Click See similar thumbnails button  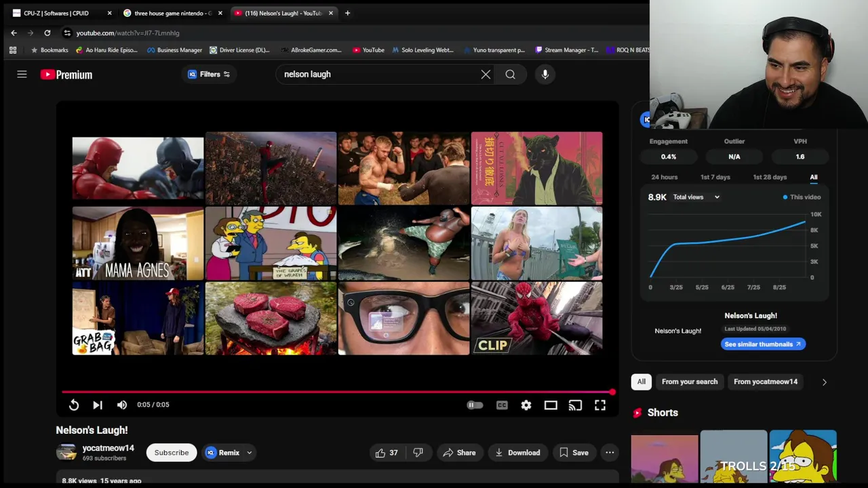763,344
